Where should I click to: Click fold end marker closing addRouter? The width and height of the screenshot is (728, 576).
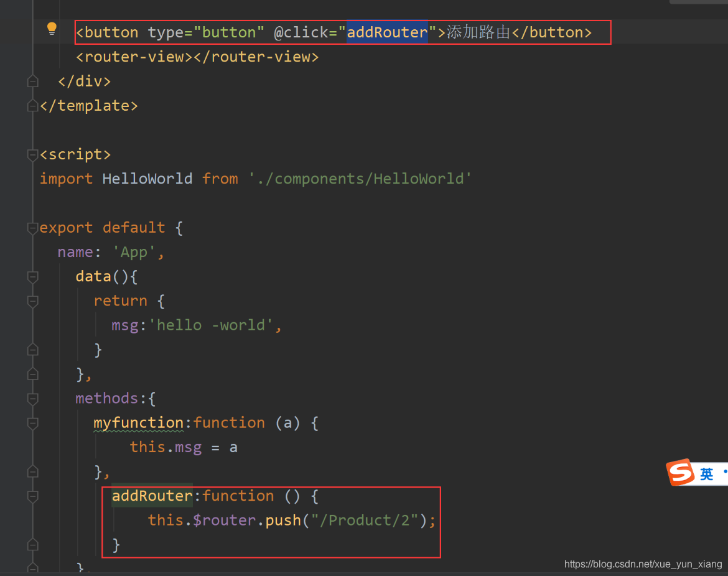pyautogui.click(x=32, y=545)
